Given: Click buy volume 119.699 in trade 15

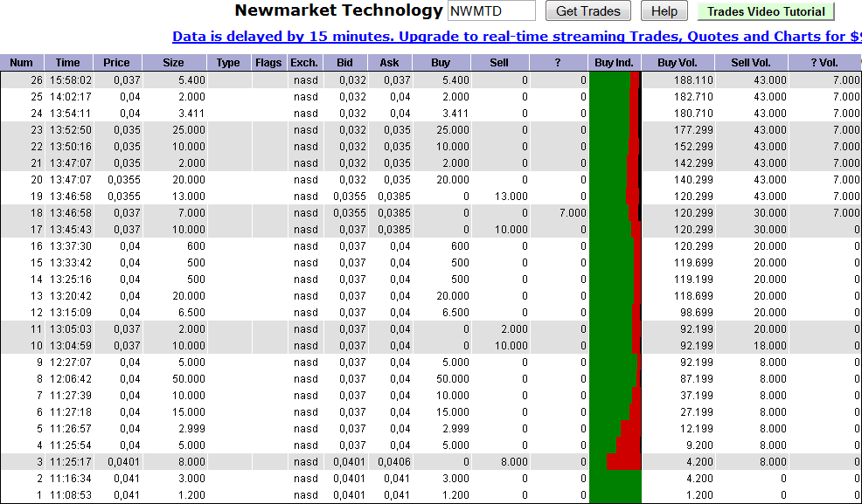Looking at the screenshot, I should click(693, 263).
